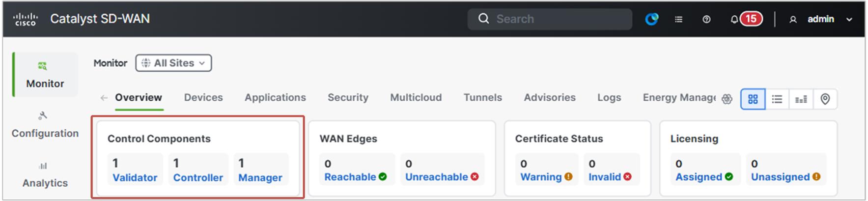
Task: Click the Catalyst SD-WAN title
Action: (100, 19)
